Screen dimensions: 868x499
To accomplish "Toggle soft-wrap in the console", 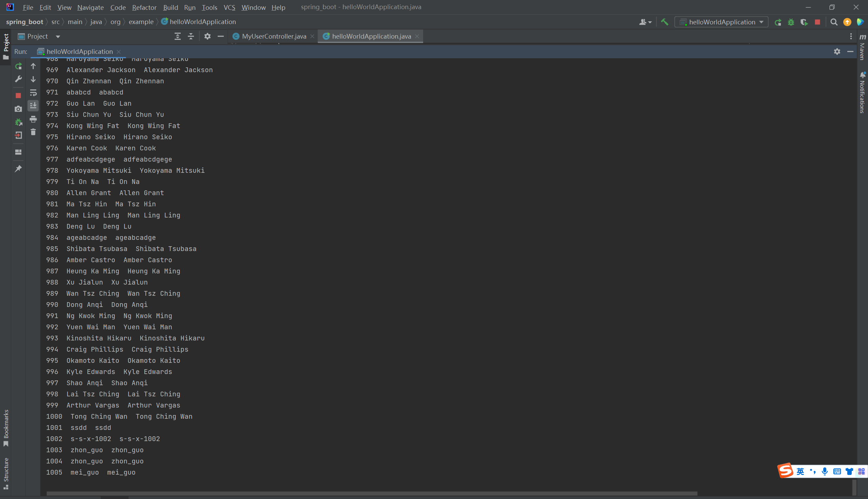I will (x=33, y=93).
